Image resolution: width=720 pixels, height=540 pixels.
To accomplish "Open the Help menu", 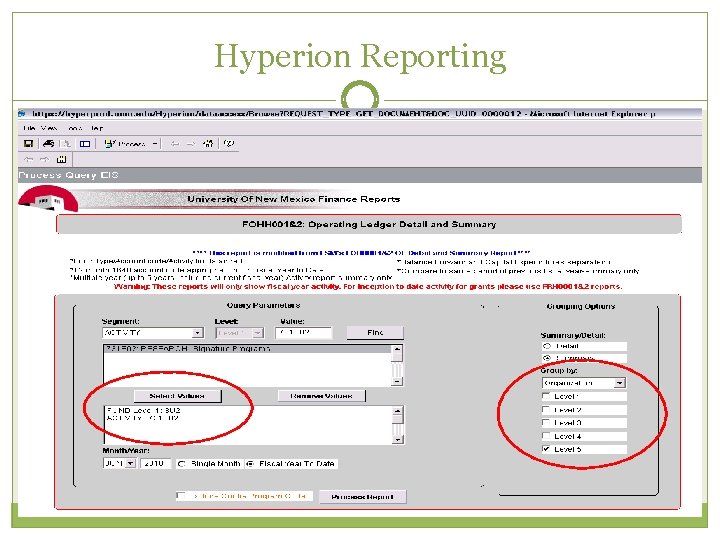I will point(96,128).
